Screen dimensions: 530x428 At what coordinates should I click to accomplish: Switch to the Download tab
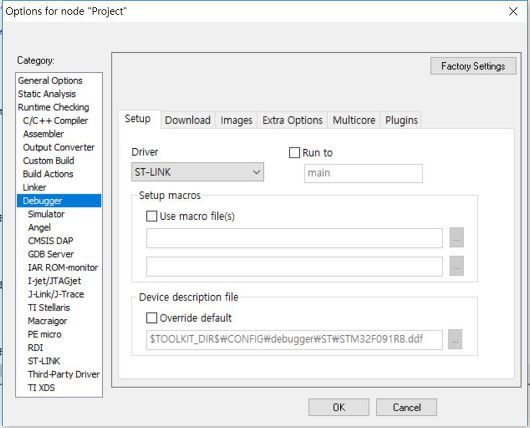[188, 120]
